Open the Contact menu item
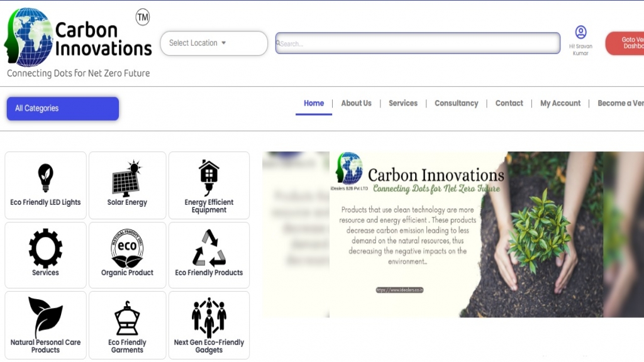The width and height of the screenshot is (644, 362). [x=509, y=104]
